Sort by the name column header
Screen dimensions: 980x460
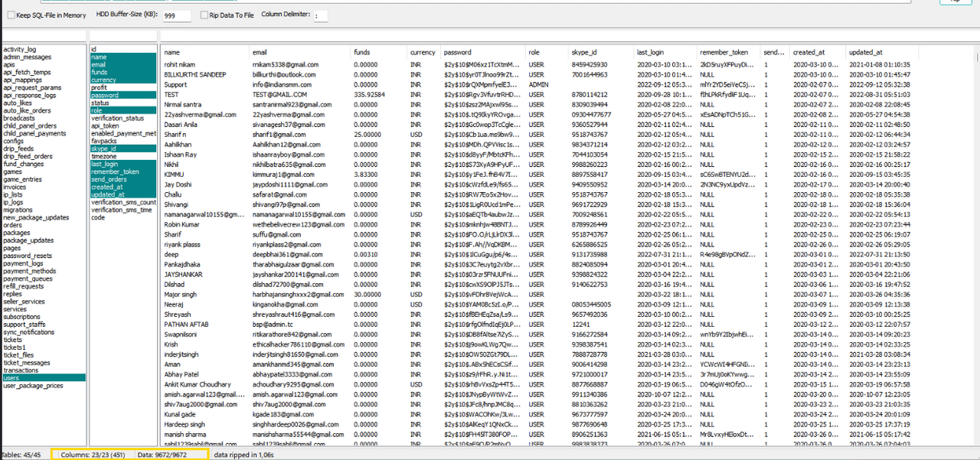pyautogui.click(x=171, y=52)
